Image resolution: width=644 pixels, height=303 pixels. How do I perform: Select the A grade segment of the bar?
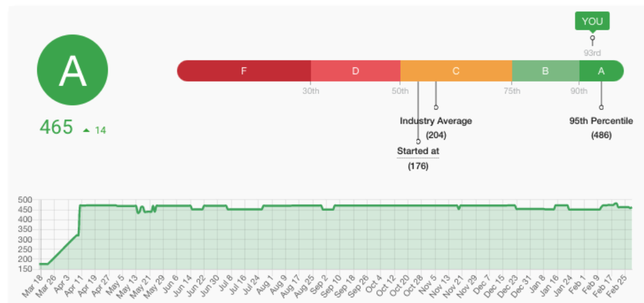601,70
